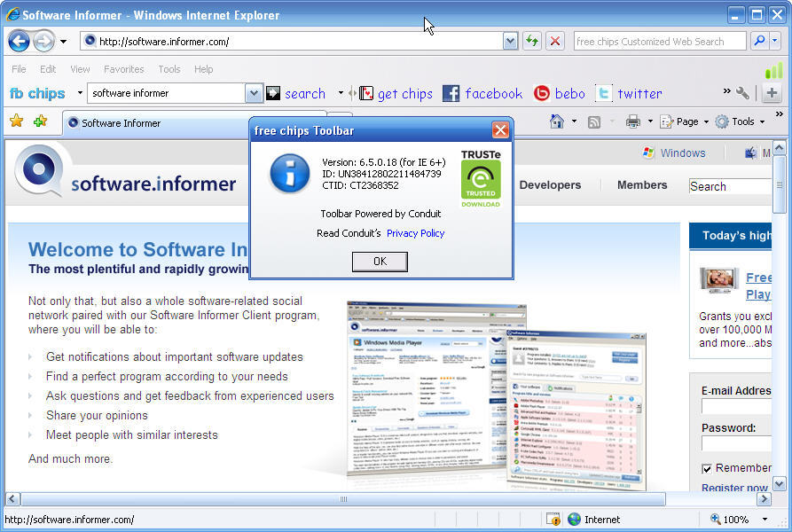
Task: Click the website Search input field
Action: tap(730, 186)
